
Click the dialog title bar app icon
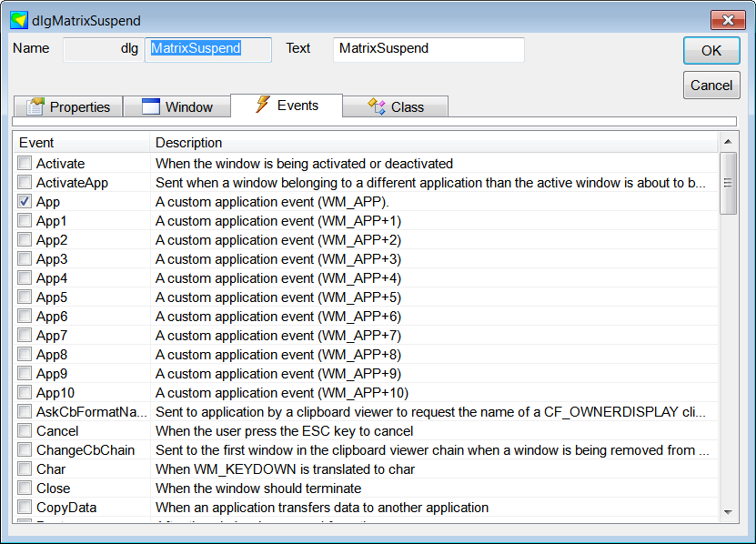(x=18, y=20)
